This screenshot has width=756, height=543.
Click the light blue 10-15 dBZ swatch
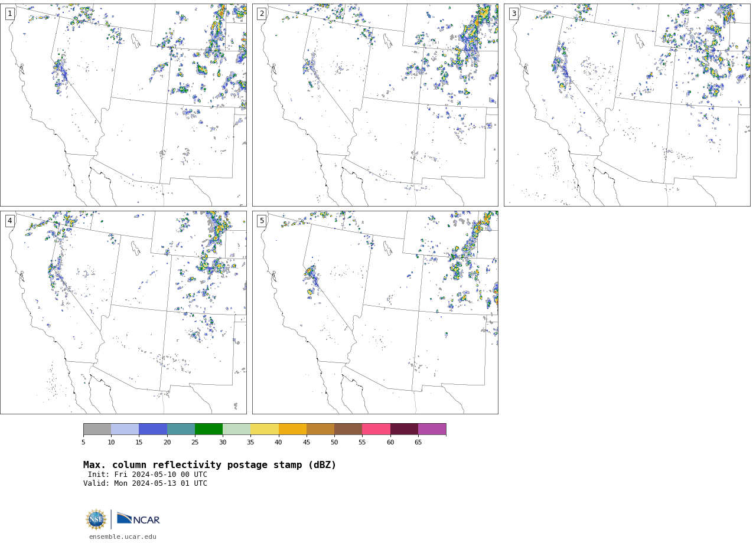pyautogui.click(x=125, y=429)
